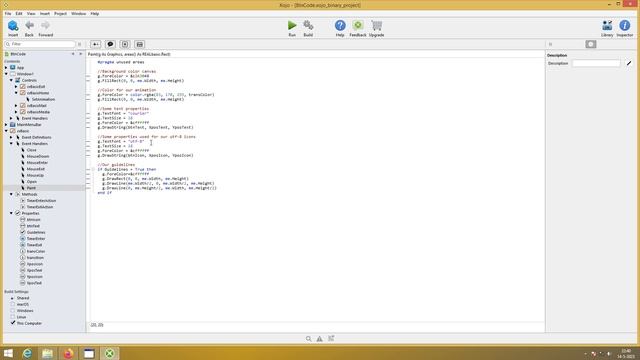The width and height of the screenshot is (640, 360).
Task: Open the Feedback tool
Action: click(x=358, y=25)
